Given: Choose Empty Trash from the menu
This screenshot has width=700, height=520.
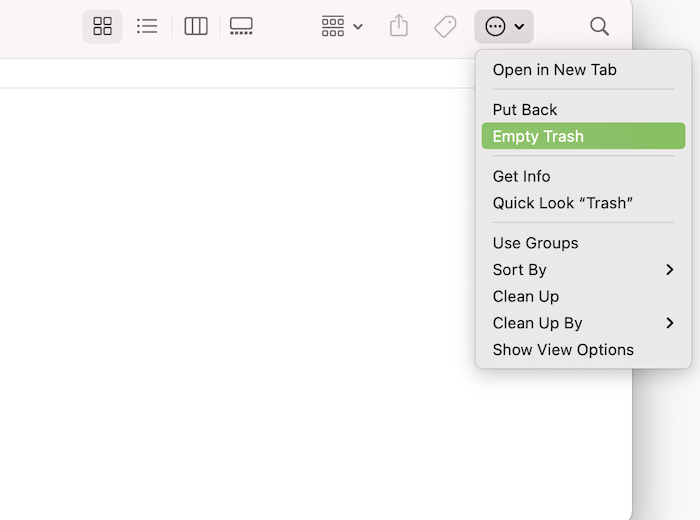Looking at the screenshot, I should pyautogui.click(x=583, y=136).
